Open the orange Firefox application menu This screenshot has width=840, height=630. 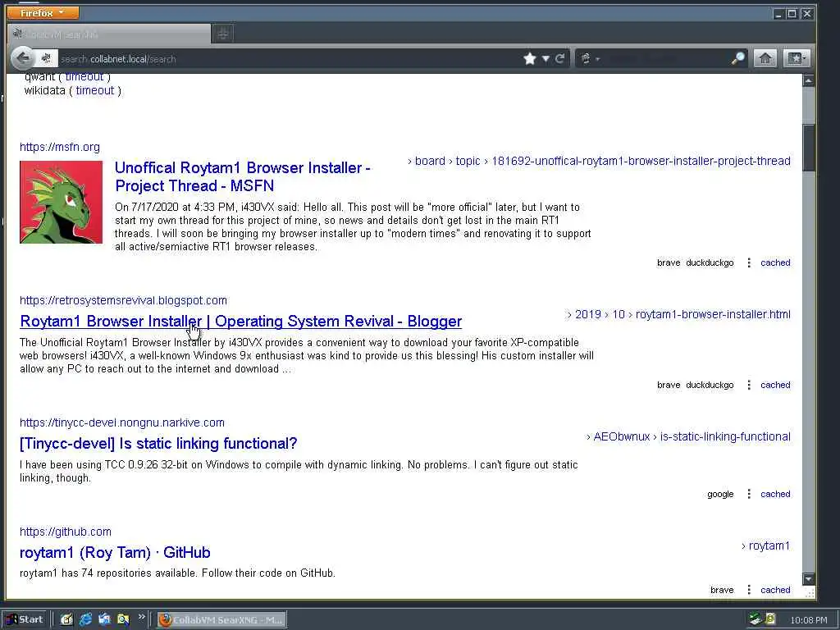43,12
